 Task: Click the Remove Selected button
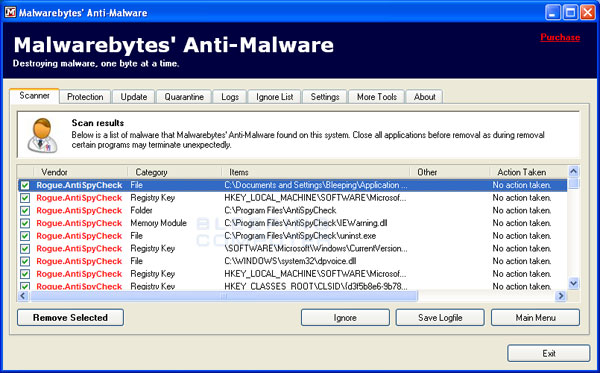click(x=70, y=318)
